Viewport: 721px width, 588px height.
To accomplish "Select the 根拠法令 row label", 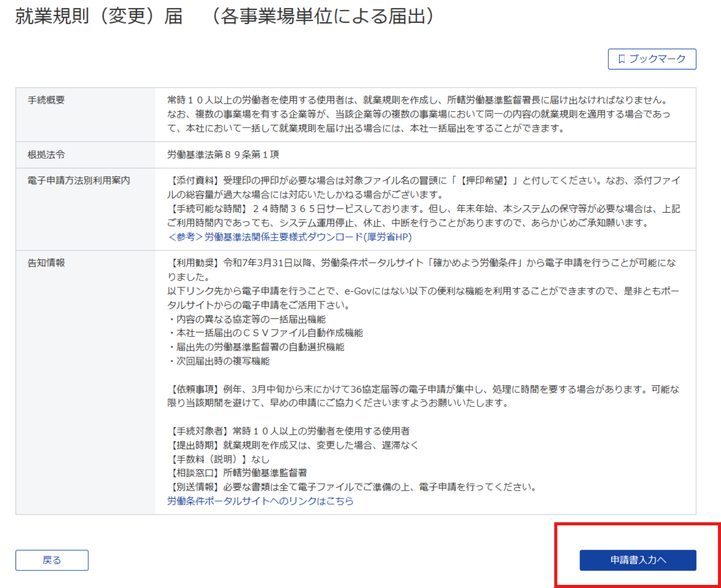I will [x=46, y=155].
